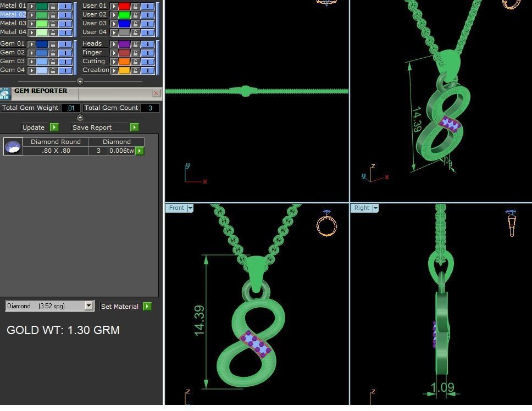Click green arrow next to Update
532x411 pixels.
pos(54,127)
